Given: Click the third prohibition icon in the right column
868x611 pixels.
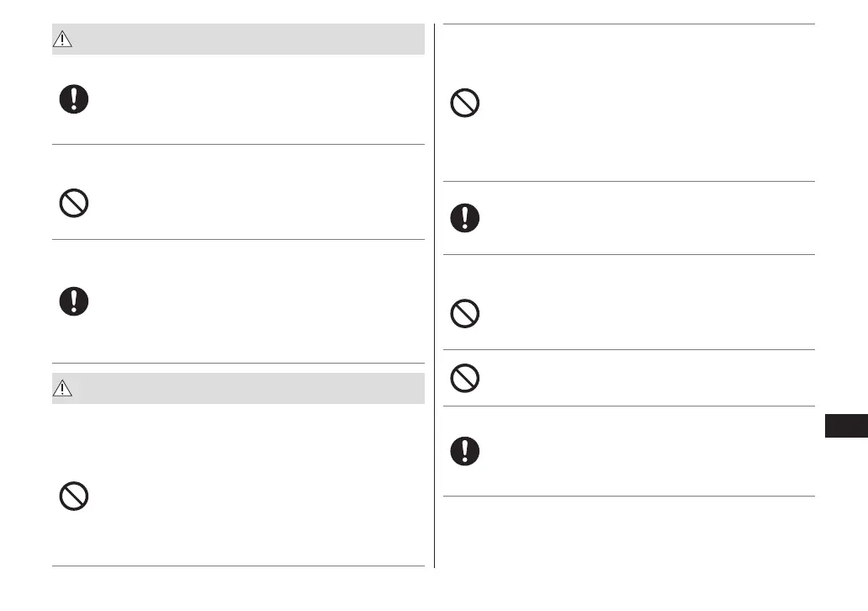Looking at the screenshot, I should pyautogui.click(x=465, y=379).
